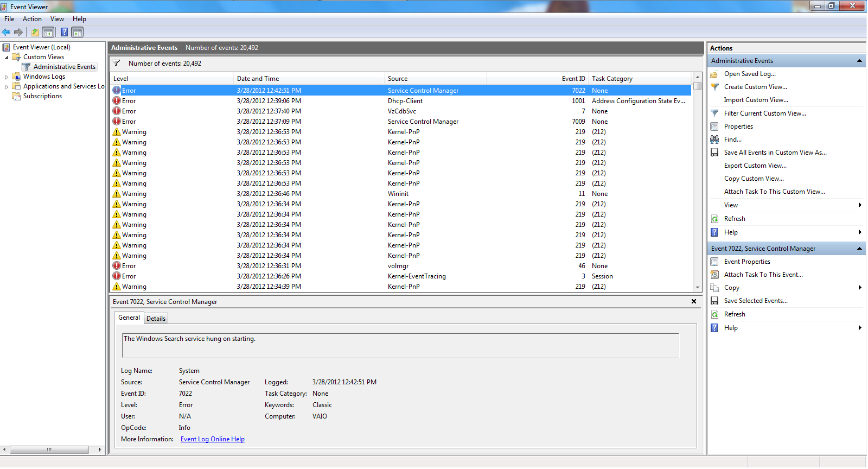
Task: Open the View submenu arrow in Actions
Action: pyautogui.click(x=860, y=205)
